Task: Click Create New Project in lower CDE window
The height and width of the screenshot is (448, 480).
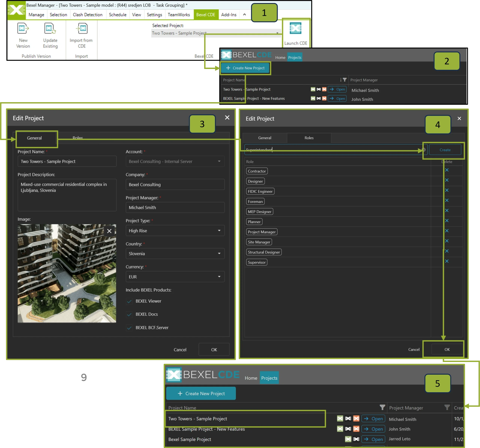Action: click(x=201, y=393)
